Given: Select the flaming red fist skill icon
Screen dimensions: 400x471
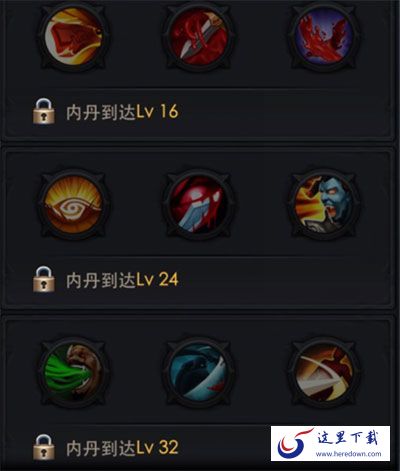Looking at the screenshot, I should [74, 35].
